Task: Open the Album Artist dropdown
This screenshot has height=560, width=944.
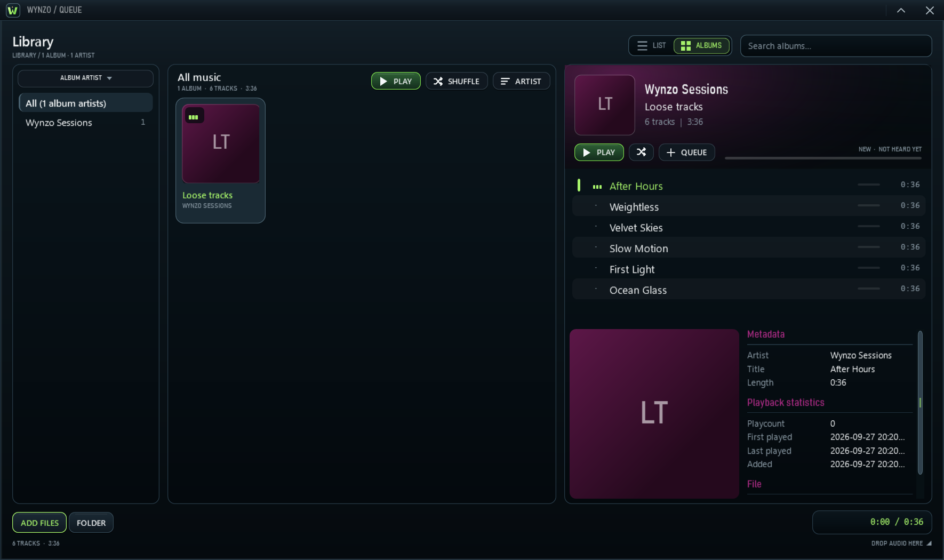Action: point(85,78)
